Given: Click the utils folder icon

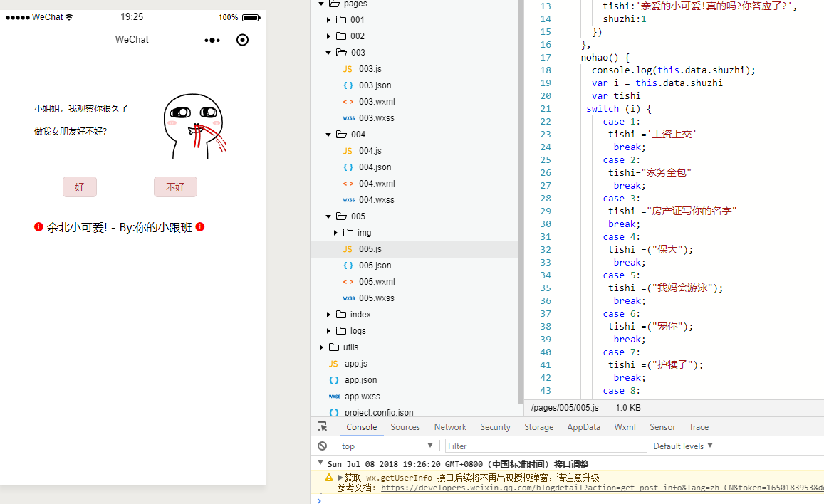Looking at the screenshot, I should pyautogui.click(x=334, y=347).
